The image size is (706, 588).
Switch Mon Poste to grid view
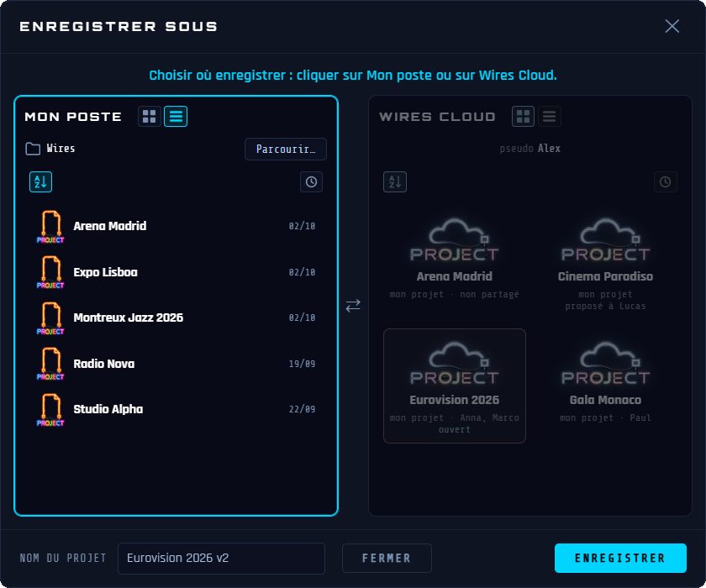150,117
